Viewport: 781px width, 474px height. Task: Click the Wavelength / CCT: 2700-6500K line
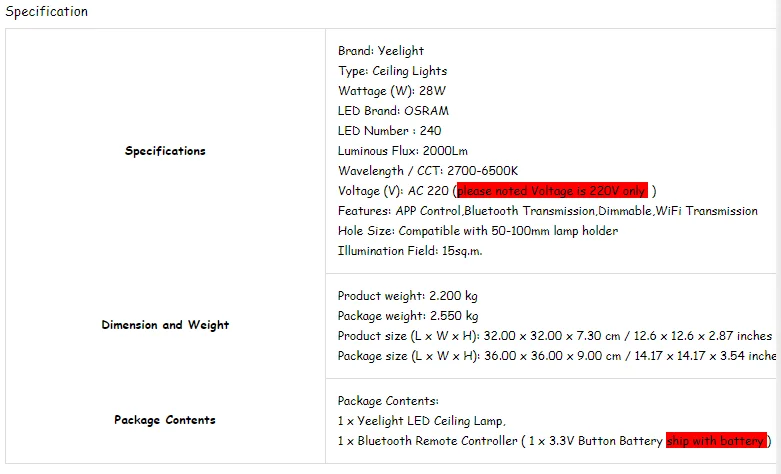[x=428, y=171]
